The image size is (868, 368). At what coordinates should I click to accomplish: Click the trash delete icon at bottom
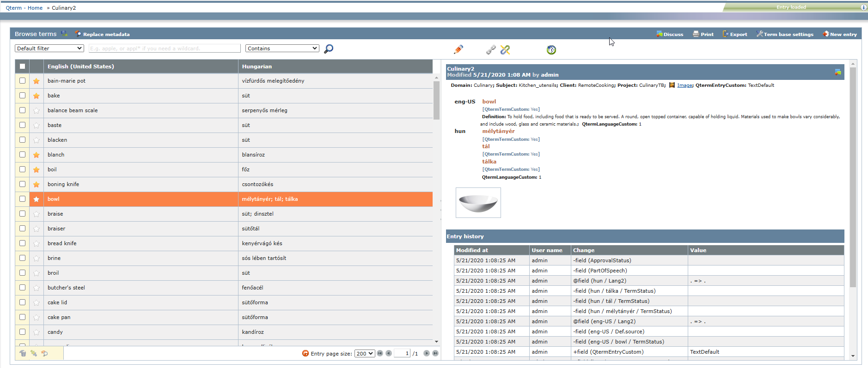pos(23,353)
